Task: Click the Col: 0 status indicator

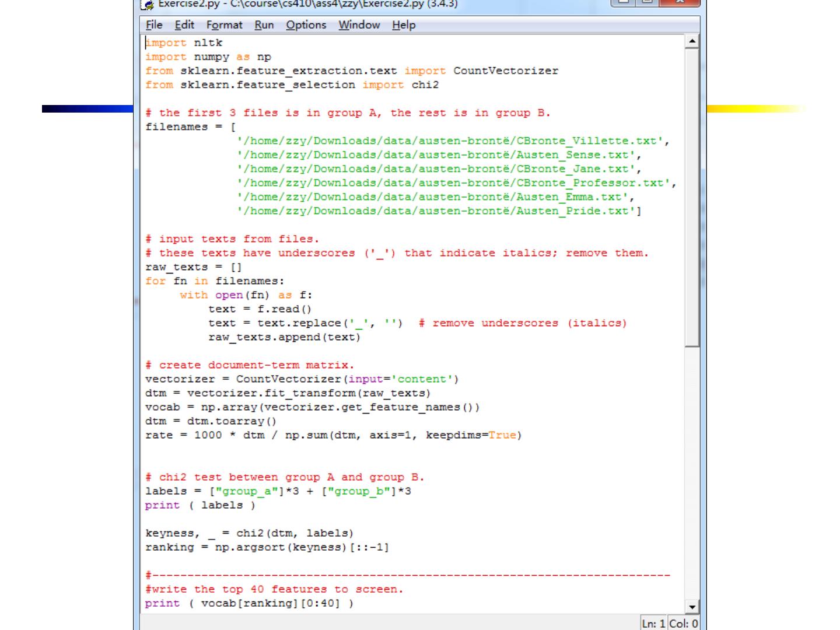Action: 683,624
